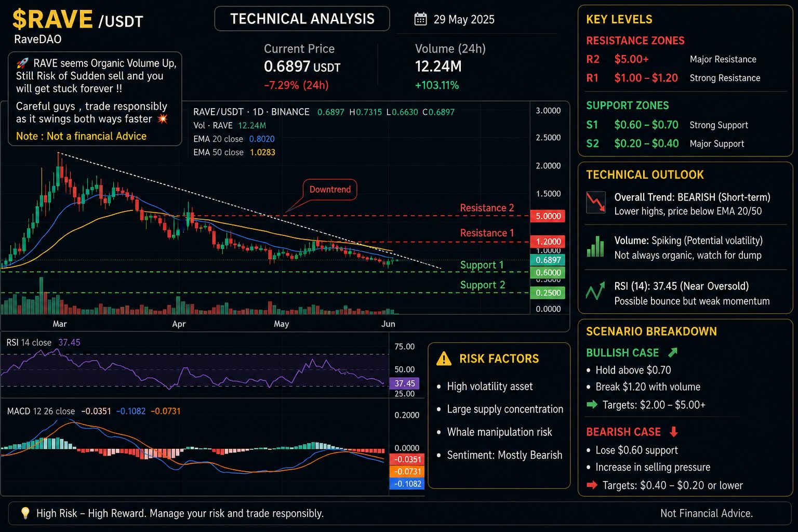Viewport: 798px width, 532px height.
Task: Click the green zigzag arrow icon beside RSI (14)
Action: (595, 291)
